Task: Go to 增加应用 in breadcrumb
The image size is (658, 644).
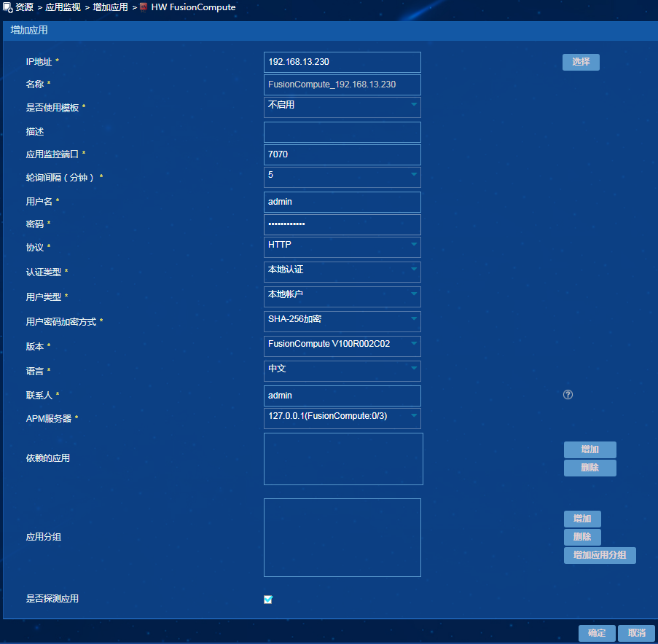Action: (110, 7)
